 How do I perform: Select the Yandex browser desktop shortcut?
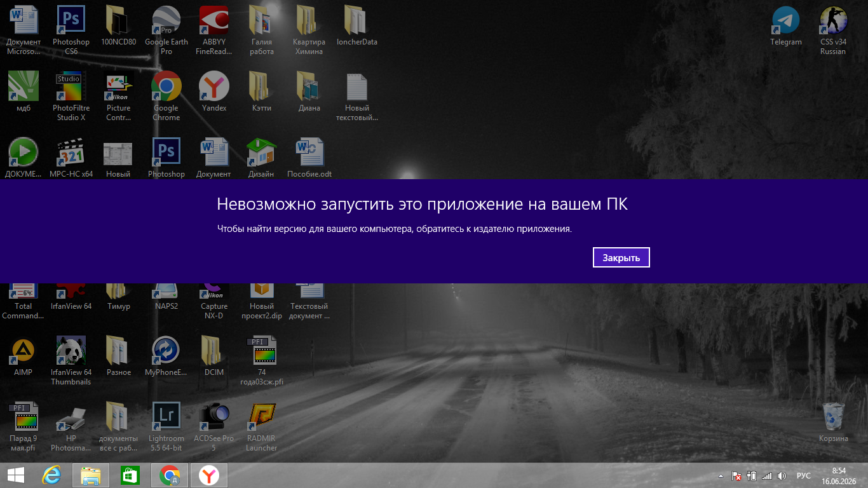214,91
